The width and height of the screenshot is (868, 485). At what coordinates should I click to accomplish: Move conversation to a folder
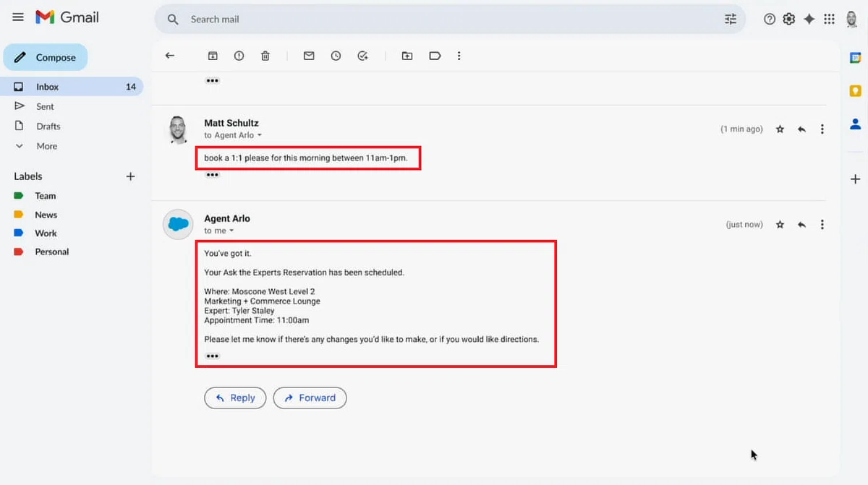tap(407, 56)
